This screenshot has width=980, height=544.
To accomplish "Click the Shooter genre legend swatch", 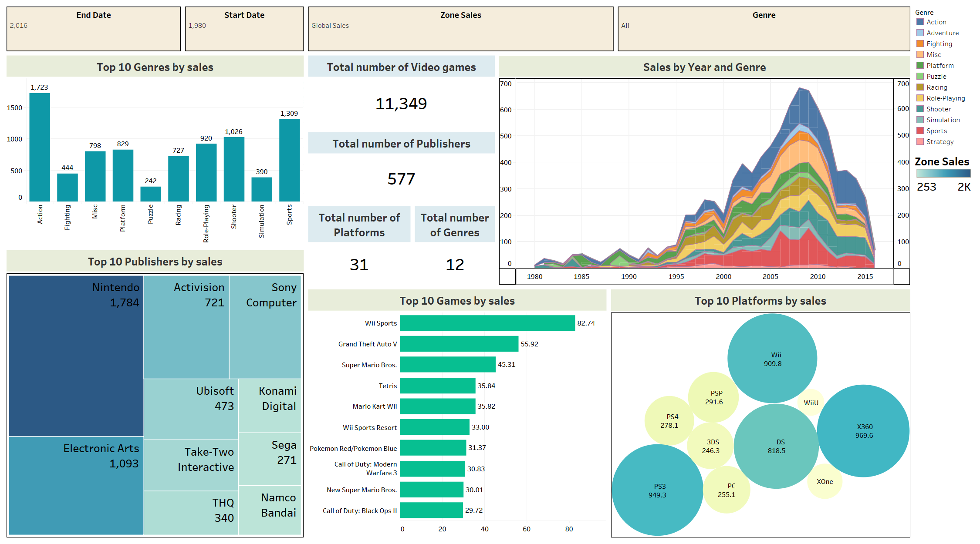I will pos(920,109).
